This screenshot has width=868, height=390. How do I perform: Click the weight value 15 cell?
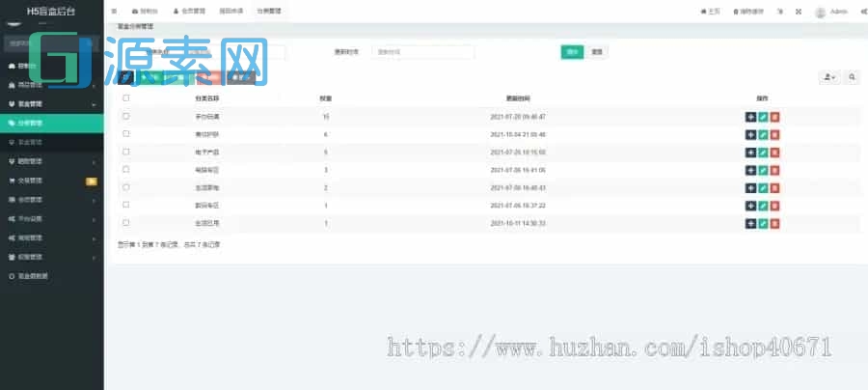pos(326,117)
